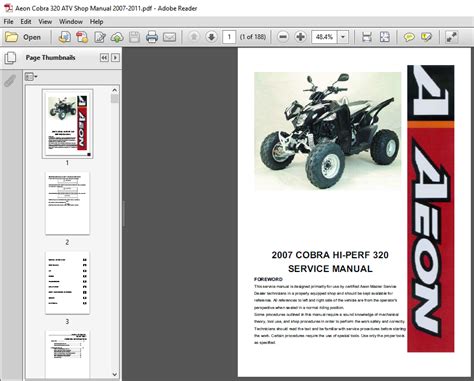Screen dimensions: 474x381
Task: Open thumbnails options dropdown menu
Action: tap(31, 77)
